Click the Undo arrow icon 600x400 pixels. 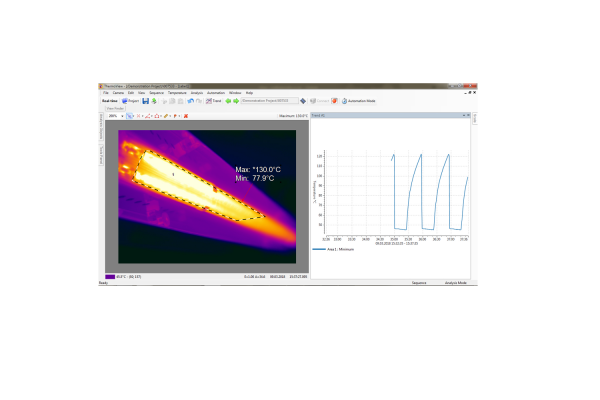click(190, 101)
